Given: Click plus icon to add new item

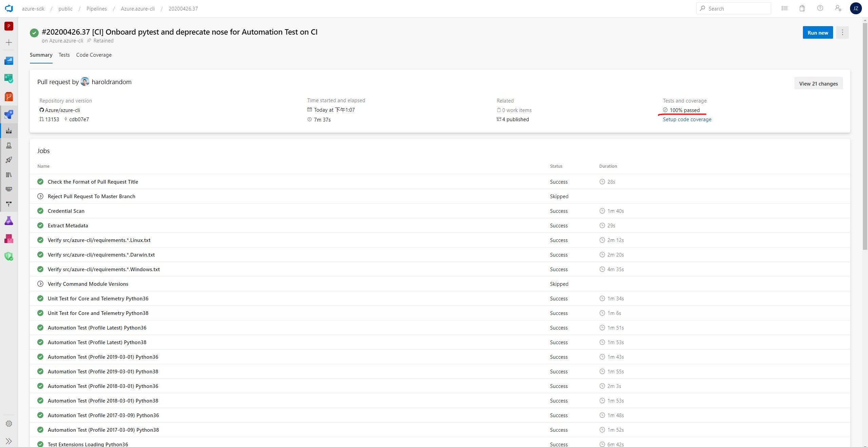Looking at the screenshot, I should pyautogui.click(x=9, y=42).
